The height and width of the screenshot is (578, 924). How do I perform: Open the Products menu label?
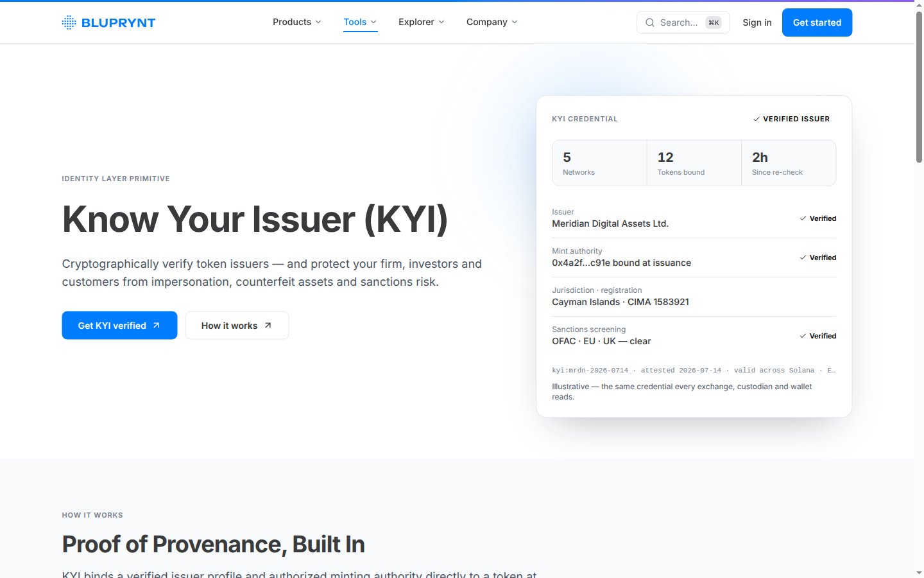(x=292, y=22)
